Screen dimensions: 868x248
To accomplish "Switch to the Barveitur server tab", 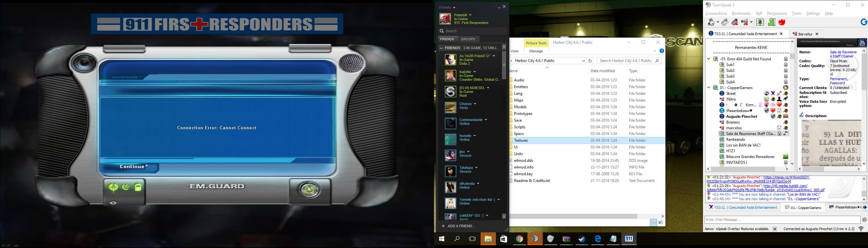I will point(805,34).
